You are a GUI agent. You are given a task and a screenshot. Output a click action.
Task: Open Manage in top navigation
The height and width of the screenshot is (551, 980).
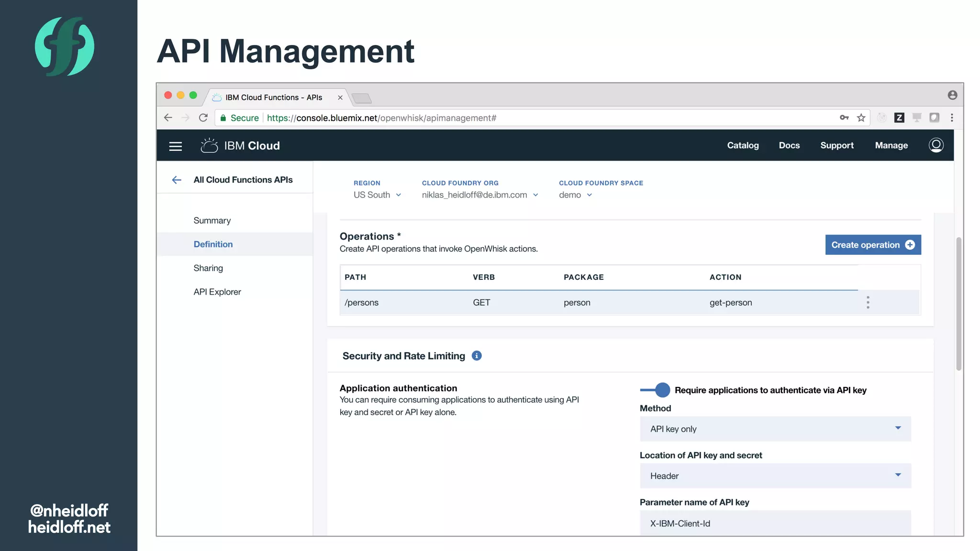(891, 145)
